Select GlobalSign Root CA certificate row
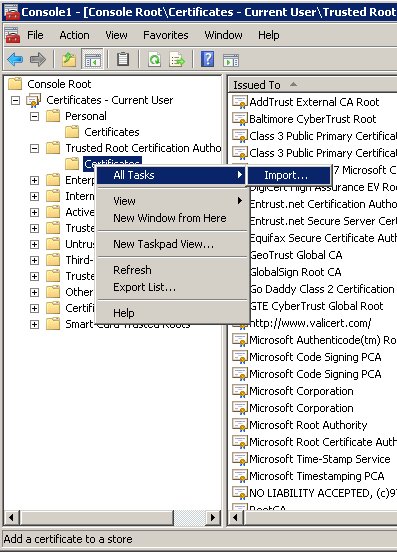397x552 pixels. (295, 272)
